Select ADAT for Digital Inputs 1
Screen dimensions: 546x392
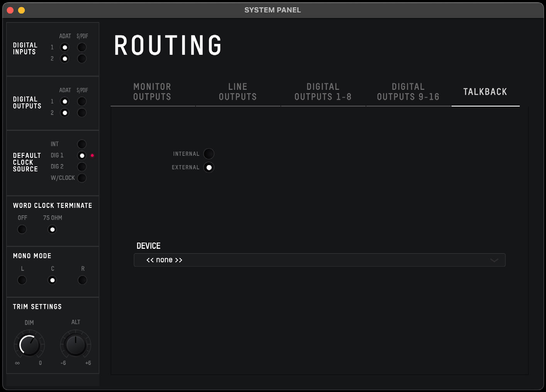click(x=64, y=47)
